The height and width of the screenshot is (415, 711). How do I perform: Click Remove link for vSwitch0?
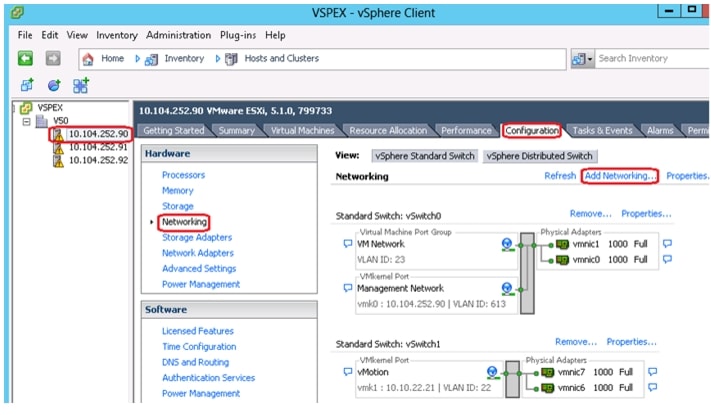tap(590, 214)
